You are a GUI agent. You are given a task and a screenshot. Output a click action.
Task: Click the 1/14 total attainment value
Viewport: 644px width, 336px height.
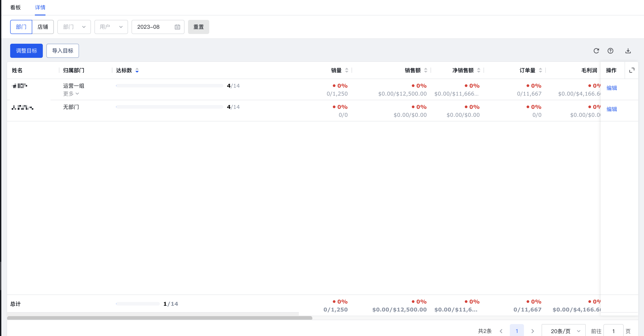coord(171,304)
